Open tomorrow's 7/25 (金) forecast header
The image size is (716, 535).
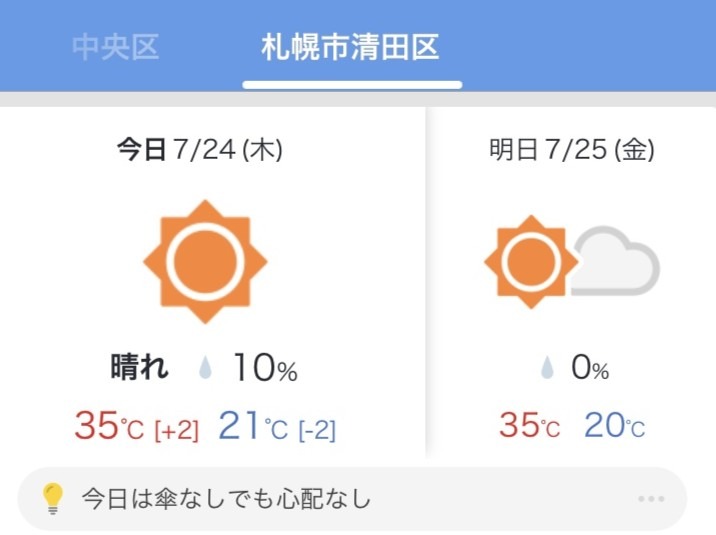click(x=571, y=151)
